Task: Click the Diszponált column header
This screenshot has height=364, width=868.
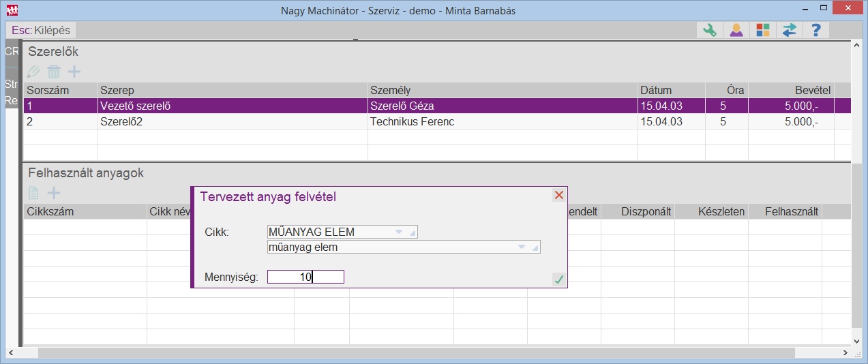Action: pyautogui.click(x=638, y=211)
